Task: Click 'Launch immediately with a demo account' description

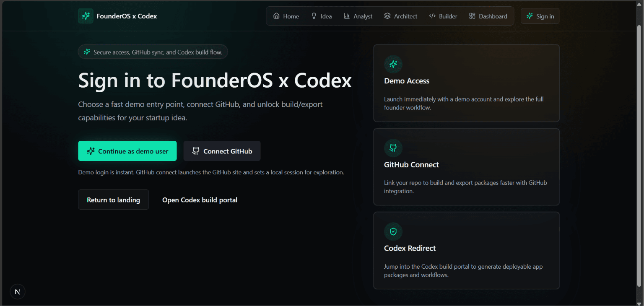Action: [464, 103]
